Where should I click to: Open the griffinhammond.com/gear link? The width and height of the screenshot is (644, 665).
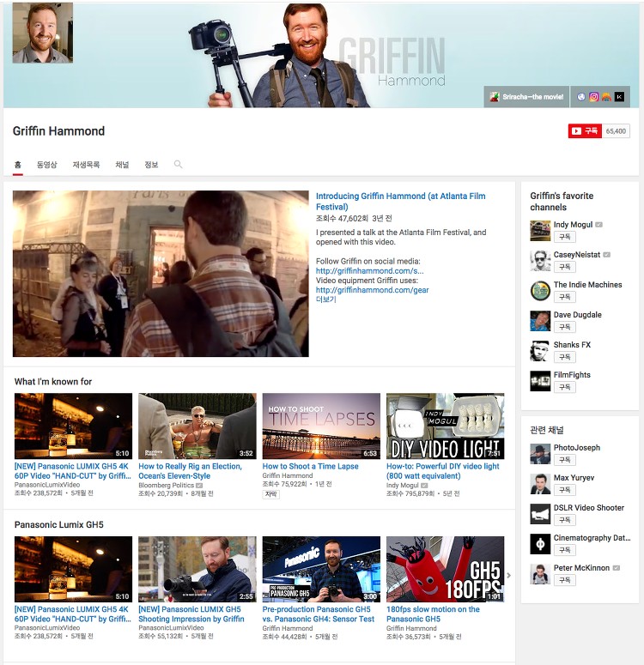point(372,290)
